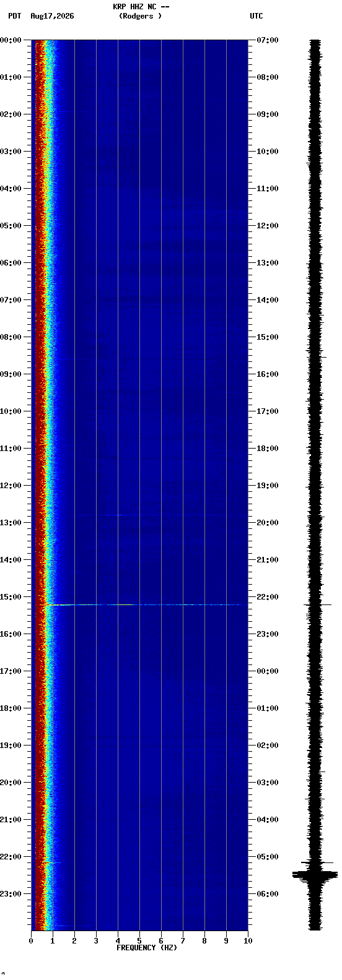Select the 23:00 PDT time label

[11, 894]
